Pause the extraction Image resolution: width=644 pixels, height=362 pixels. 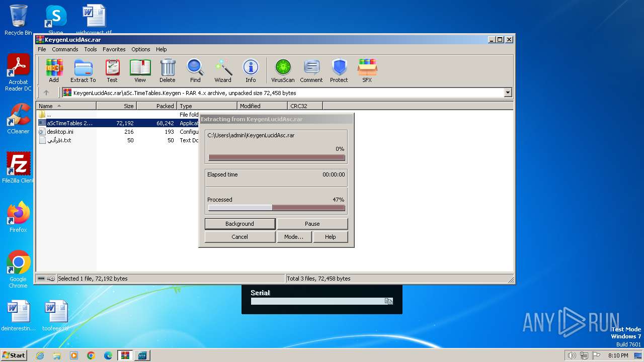click(312, 224)
